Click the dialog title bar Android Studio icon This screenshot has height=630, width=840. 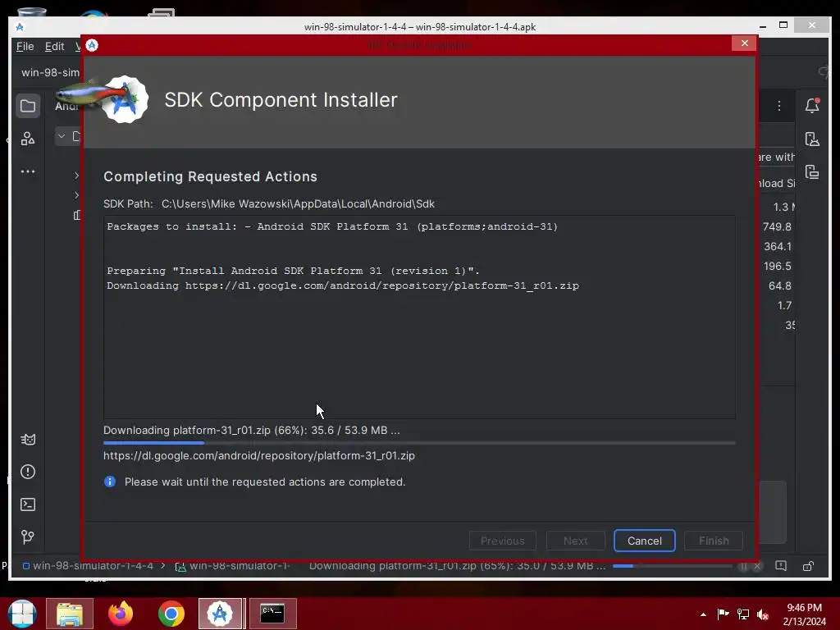click(92, 46)
